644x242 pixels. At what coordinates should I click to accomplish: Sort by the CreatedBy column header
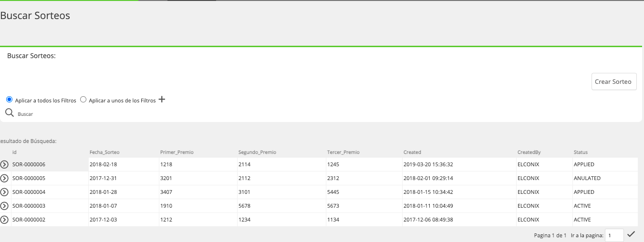(x=529, y=152)
